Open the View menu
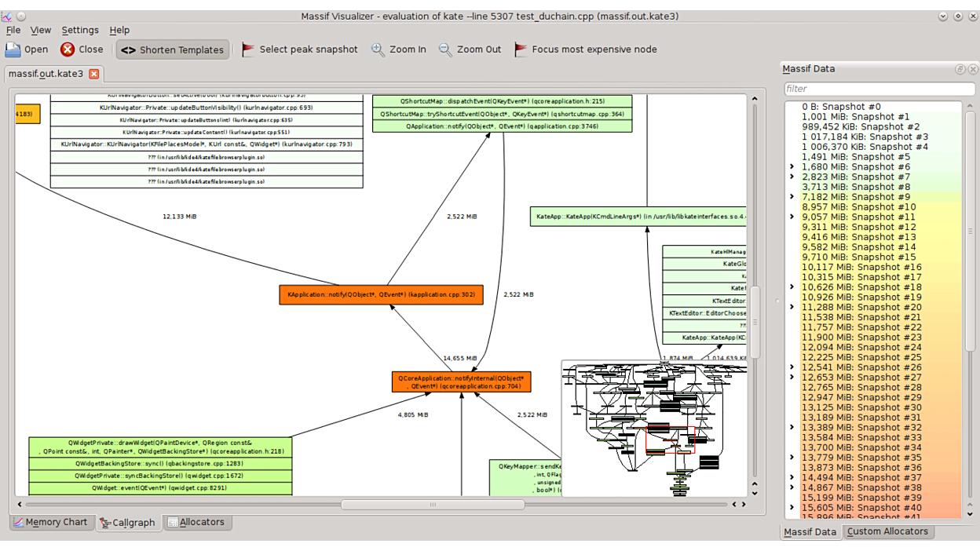 coord(40,30)
